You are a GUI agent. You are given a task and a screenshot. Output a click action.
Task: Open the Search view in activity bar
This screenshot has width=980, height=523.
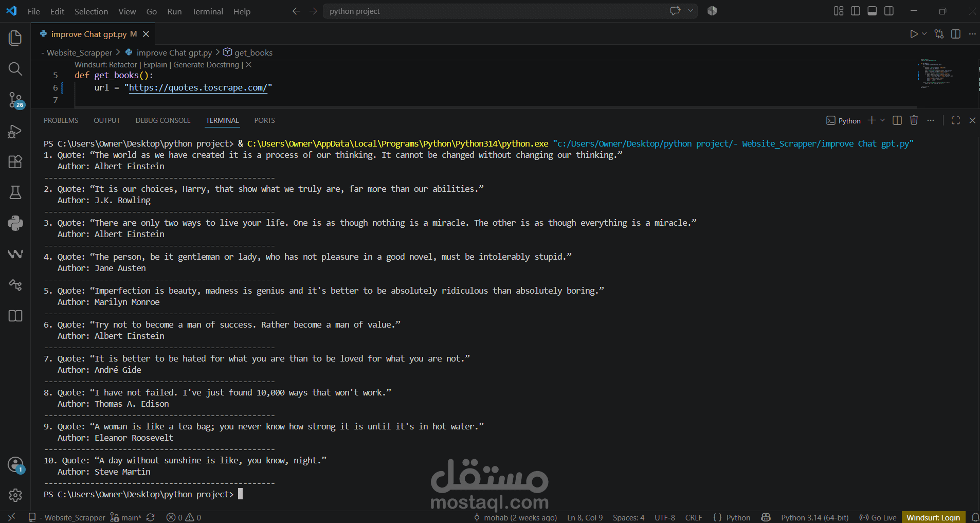click(x=15, y=68)
